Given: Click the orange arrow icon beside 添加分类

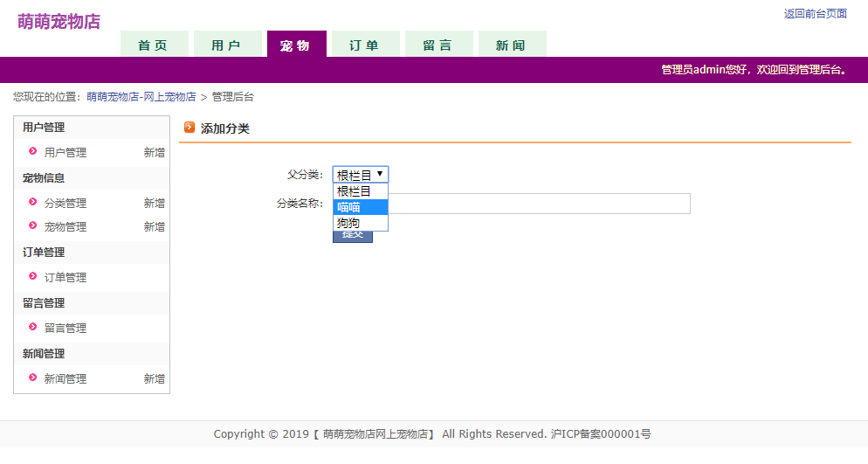Looking at the screenshot, I should [x=189, y=128].
